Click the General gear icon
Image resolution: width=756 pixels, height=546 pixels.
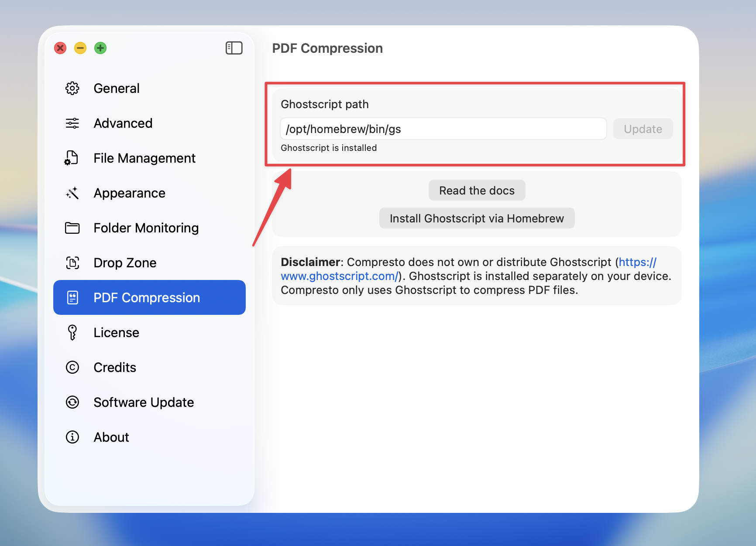click(72, 89)
